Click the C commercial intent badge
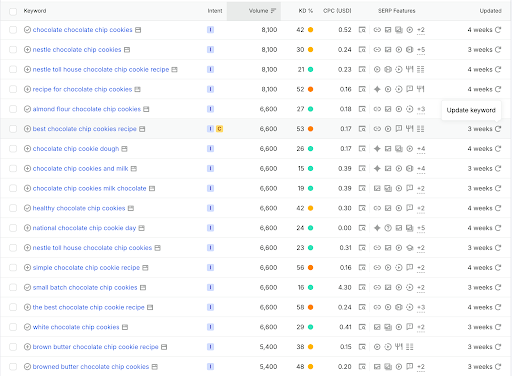 tap(219, 129)
